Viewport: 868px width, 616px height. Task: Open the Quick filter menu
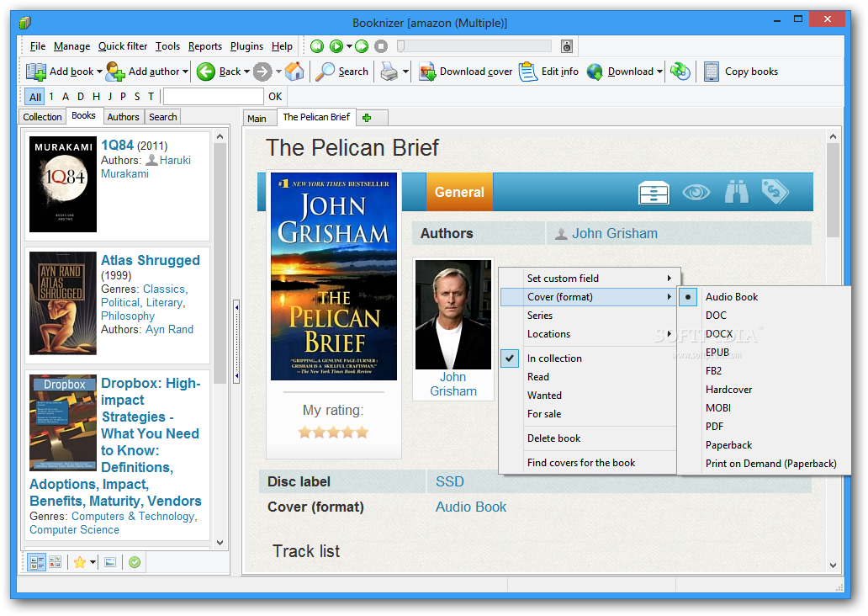click(x=123, y=46)
